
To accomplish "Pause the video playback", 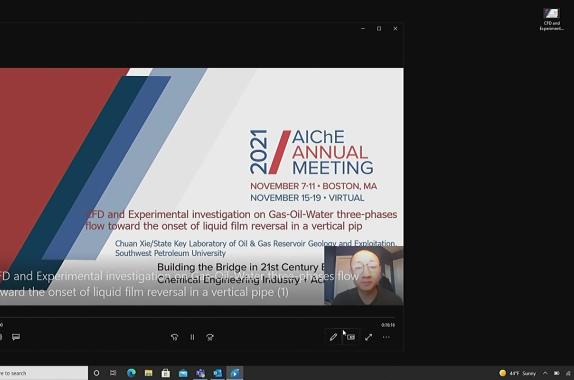I will [x=192, y=337].
